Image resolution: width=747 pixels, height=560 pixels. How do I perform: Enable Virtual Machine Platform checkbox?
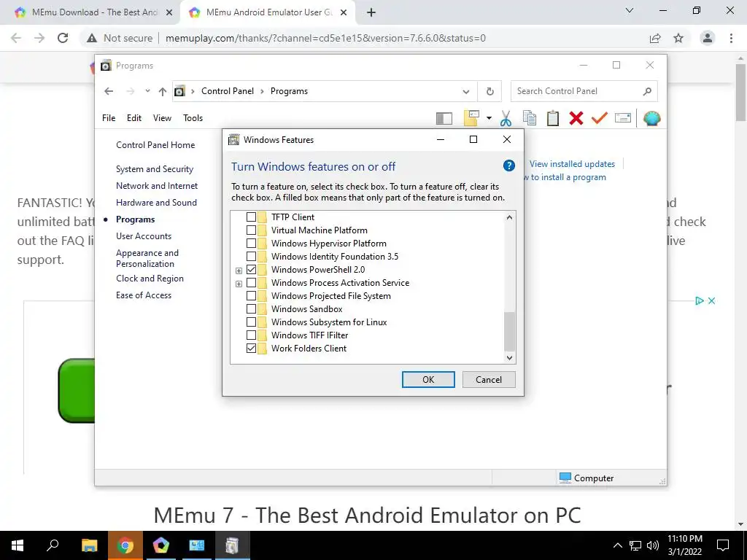pyautogui.click(x=251, y=230)
